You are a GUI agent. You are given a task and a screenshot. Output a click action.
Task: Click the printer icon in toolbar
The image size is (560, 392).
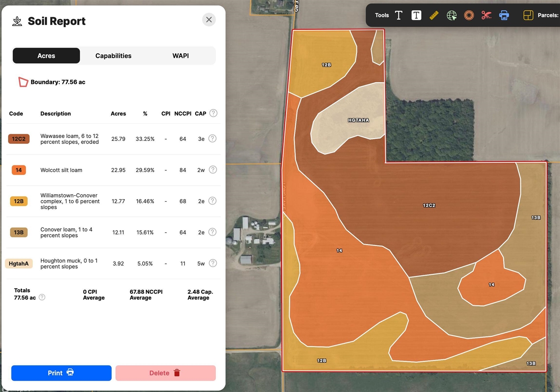(504, 15)
